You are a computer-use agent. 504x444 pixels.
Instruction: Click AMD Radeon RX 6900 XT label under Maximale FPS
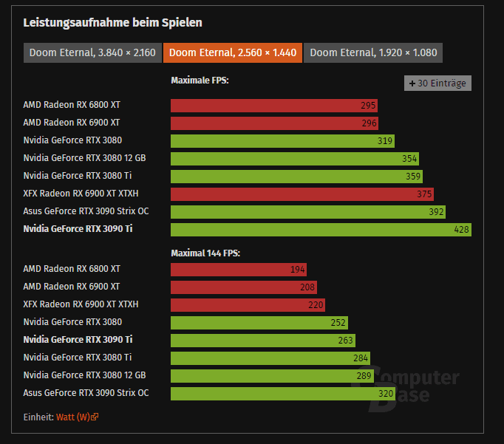coord(72,123)
